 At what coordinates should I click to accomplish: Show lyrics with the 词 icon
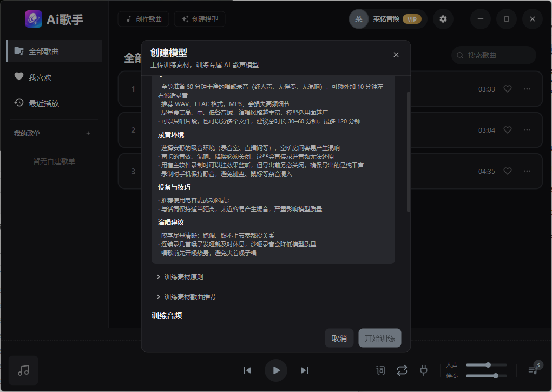[x=380, y=370]
